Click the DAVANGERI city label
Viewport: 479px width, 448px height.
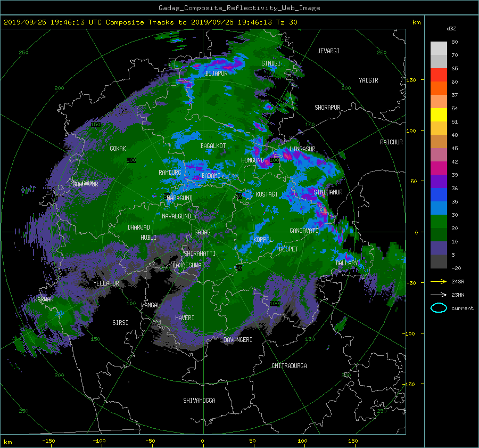point(238,340)
